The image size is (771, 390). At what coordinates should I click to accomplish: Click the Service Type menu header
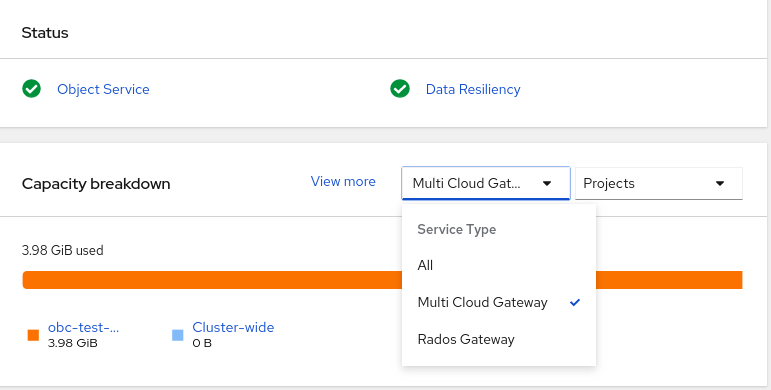457,230
